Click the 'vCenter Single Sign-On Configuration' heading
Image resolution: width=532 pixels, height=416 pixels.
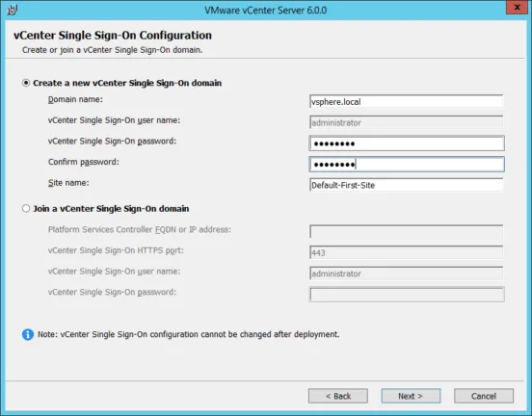(113, 36)
